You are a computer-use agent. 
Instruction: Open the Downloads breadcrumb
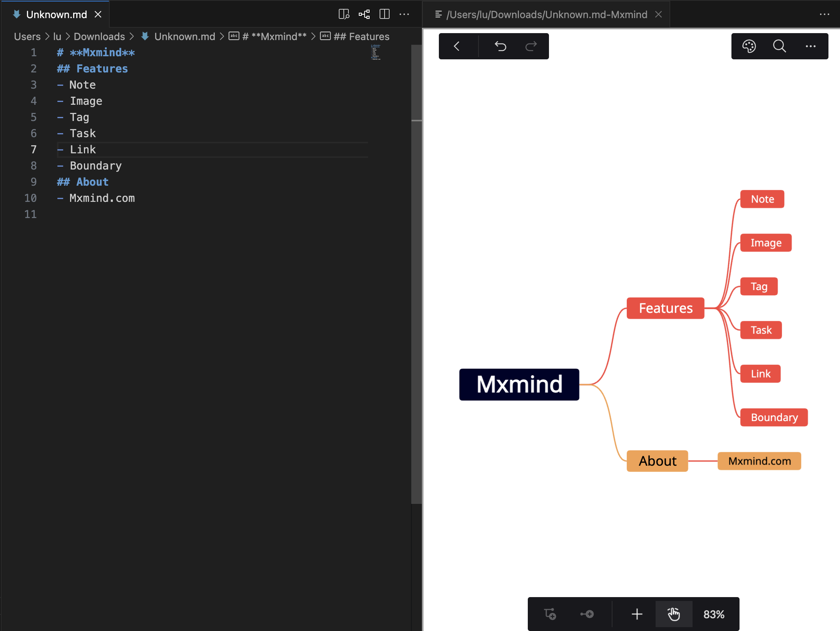pyautogui.click(x=99, y=37)
